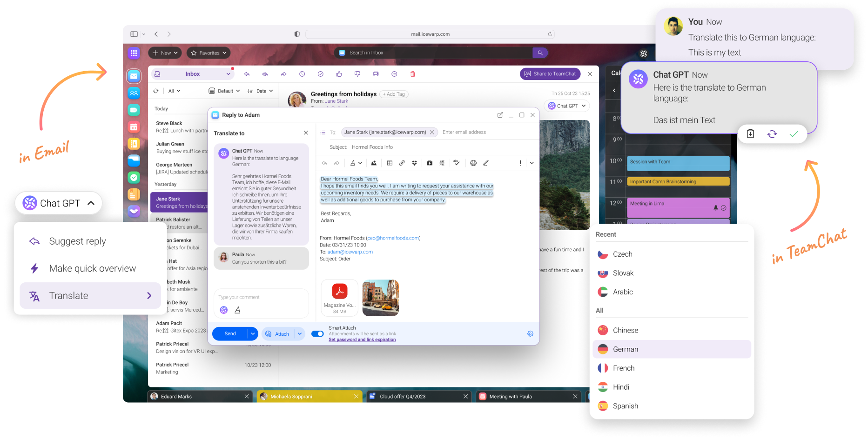
Task: Click the Send button
Action: (x=230, y=334)
